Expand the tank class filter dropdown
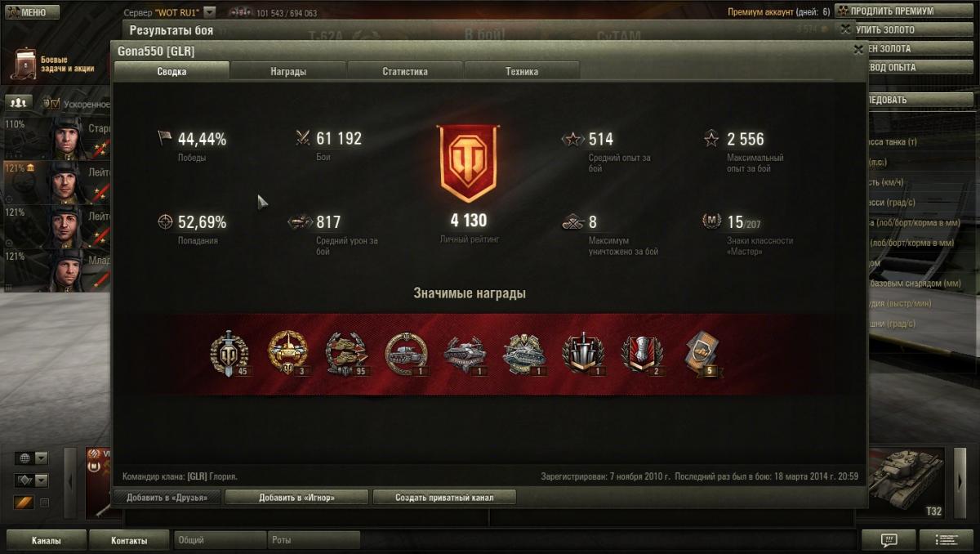 (31, 480)
